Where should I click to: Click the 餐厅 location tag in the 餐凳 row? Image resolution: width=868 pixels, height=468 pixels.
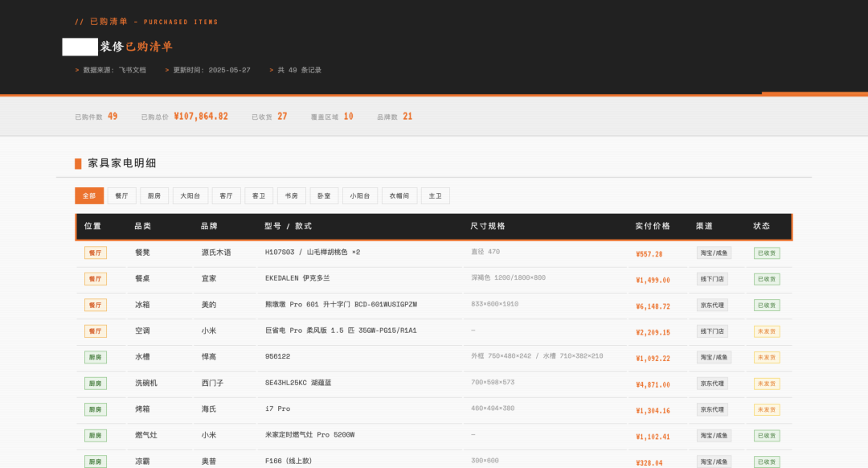click(x=95, y=253)
